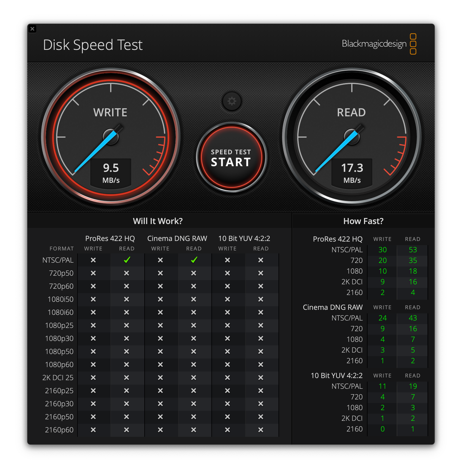This screenshot has height=476, width=462.
Task: Click X mark for Cinema DNG RAW 2160p25 read
Action: tap(194, 391)
